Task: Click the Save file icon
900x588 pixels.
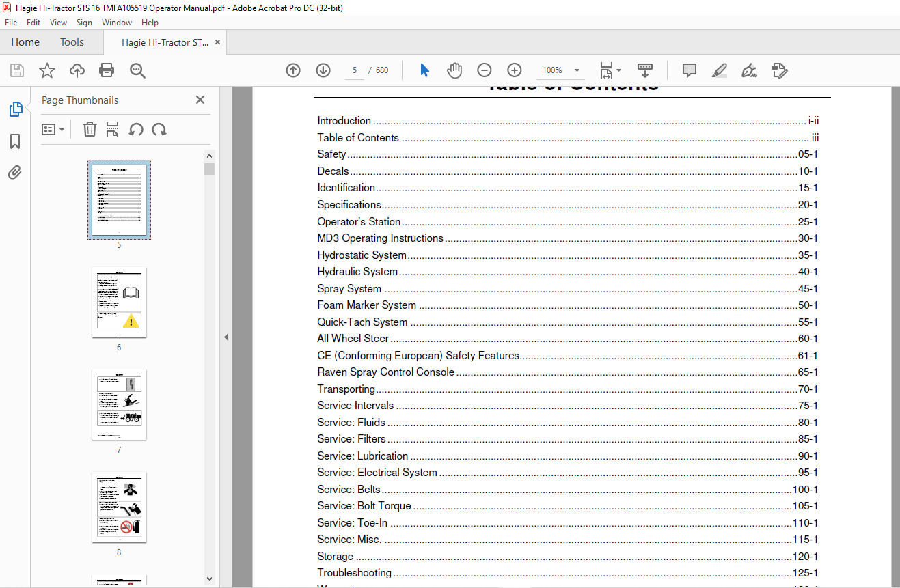Action: click(x=17, y=70)
